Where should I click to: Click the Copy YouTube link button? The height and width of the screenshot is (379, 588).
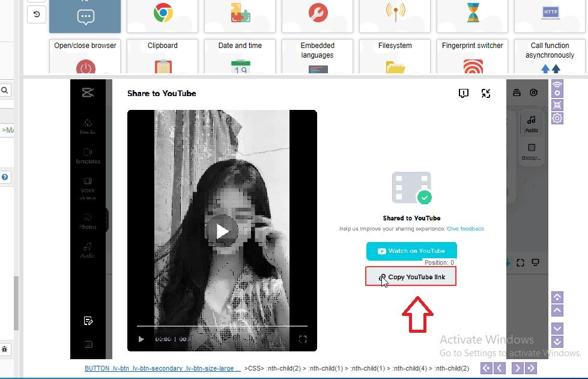[411, 277]
